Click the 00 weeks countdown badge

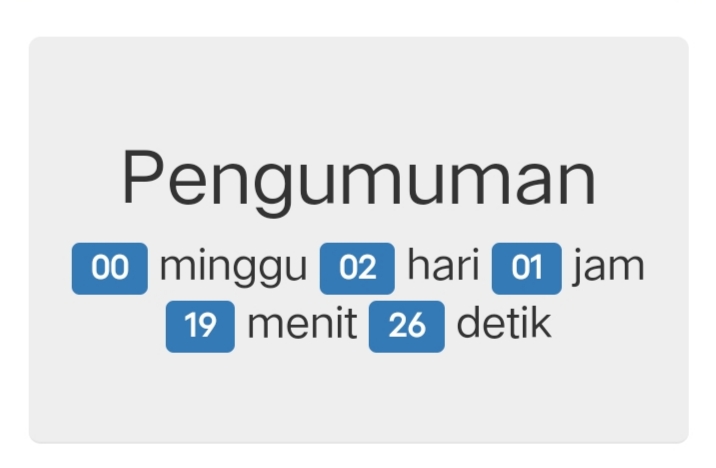click(x=109, y=268)
